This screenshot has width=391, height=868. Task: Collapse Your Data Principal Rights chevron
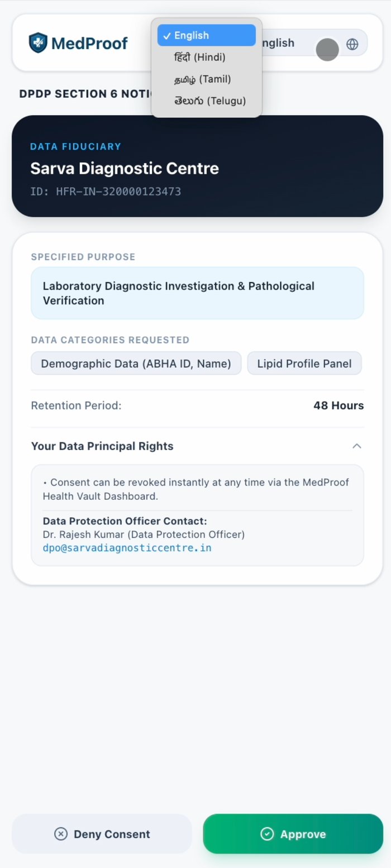click(357, 446)
